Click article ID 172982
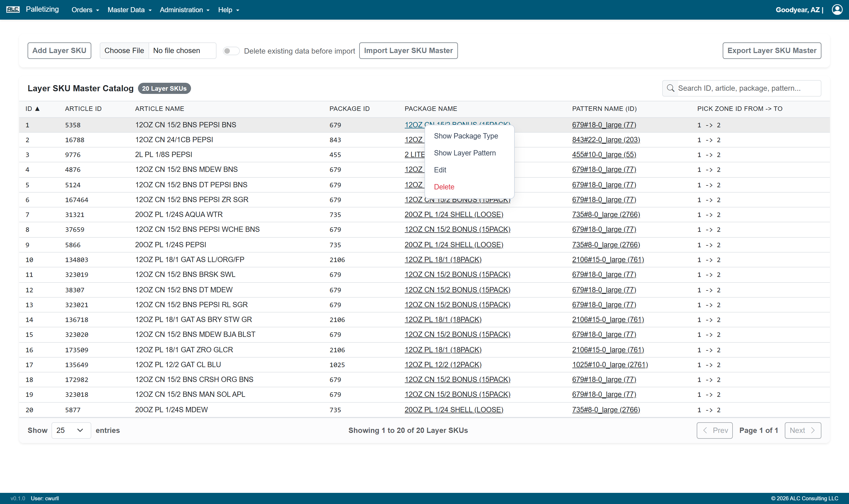 point(76,379)
